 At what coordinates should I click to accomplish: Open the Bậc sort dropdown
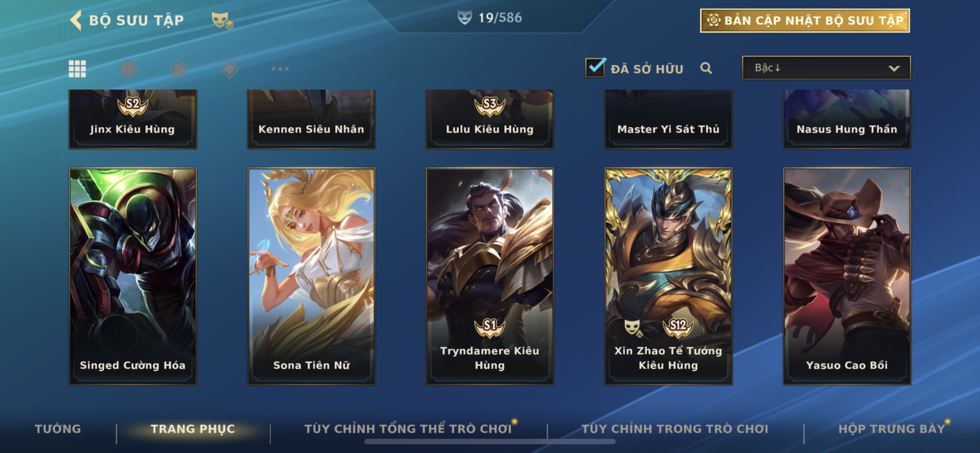pos(826,68)
